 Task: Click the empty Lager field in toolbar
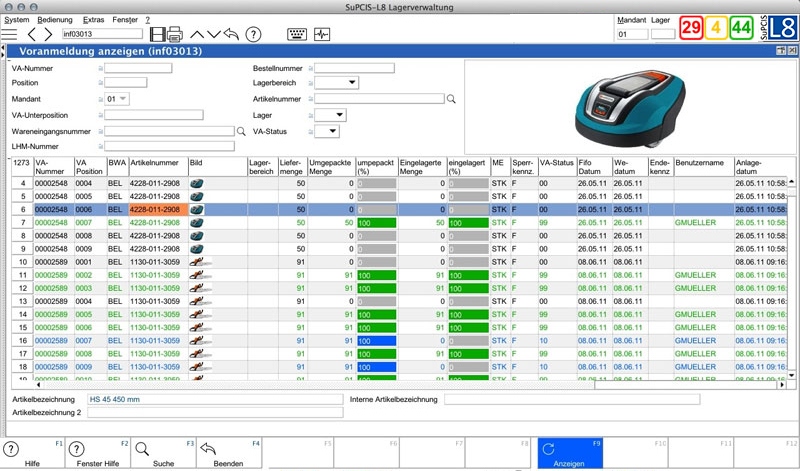click(663, 34)
